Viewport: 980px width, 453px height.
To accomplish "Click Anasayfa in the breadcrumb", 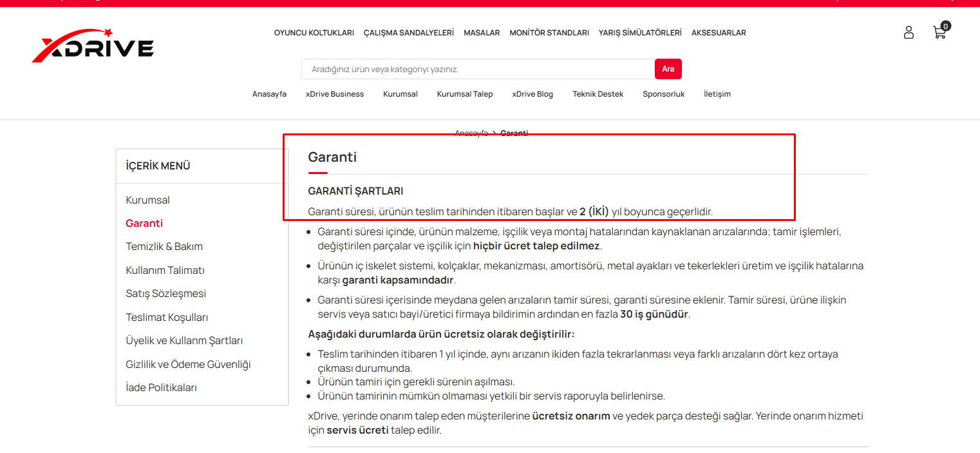I will 471,133.
